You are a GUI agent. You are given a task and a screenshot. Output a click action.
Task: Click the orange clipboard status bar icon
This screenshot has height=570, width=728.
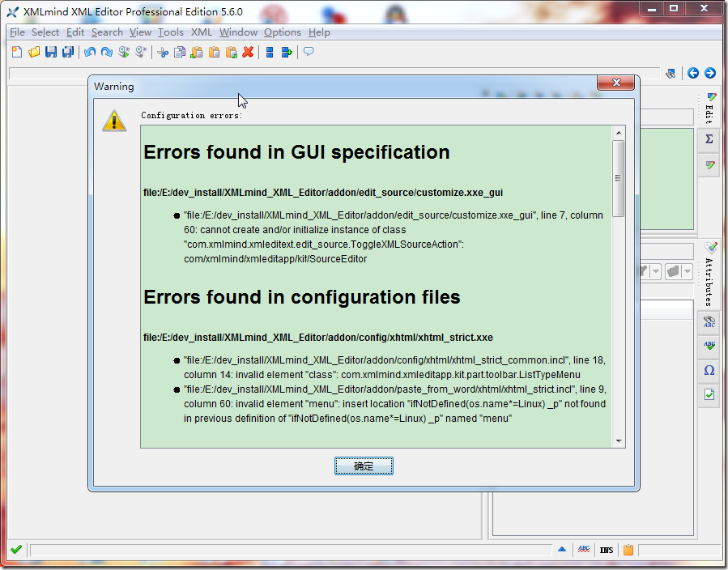(628, 550)
